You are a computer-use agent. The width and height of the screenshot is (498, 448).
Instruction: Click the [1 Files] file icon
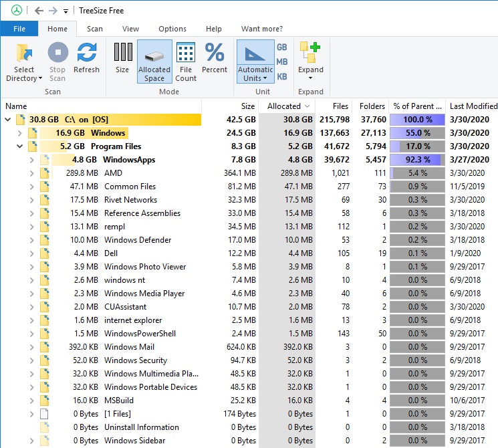click(45, 414)
